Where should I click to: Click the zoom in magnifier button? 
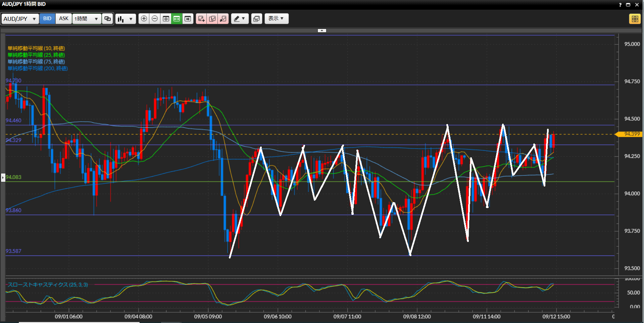pos(144,19)
